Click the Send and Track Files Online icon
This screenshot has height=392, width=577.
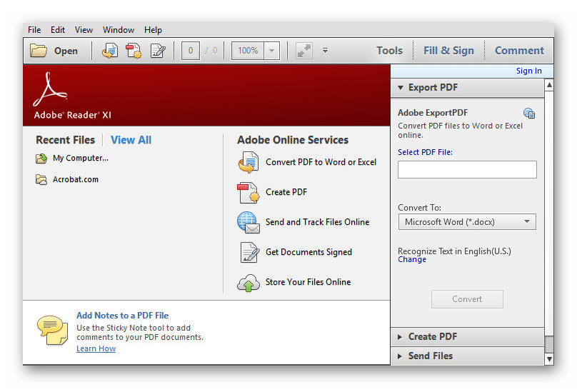pos(248,222)
